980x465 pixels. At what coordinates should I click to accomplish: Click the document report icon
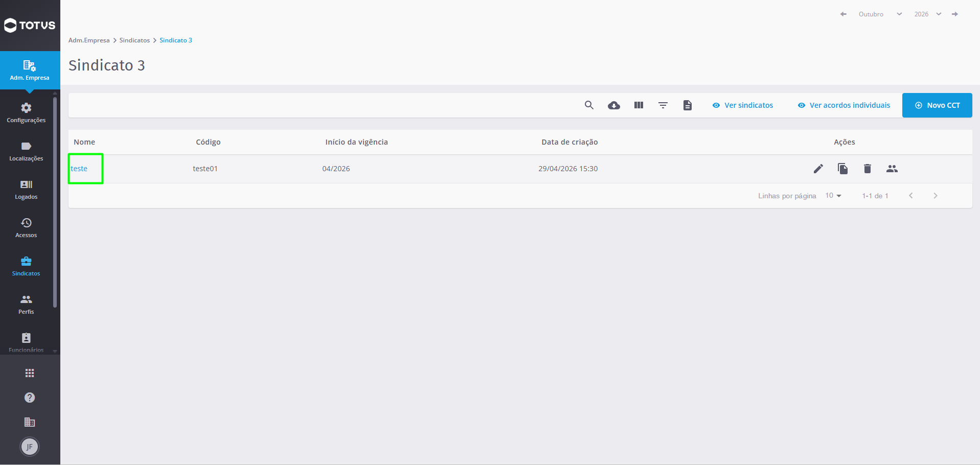[x=688, y=105]
